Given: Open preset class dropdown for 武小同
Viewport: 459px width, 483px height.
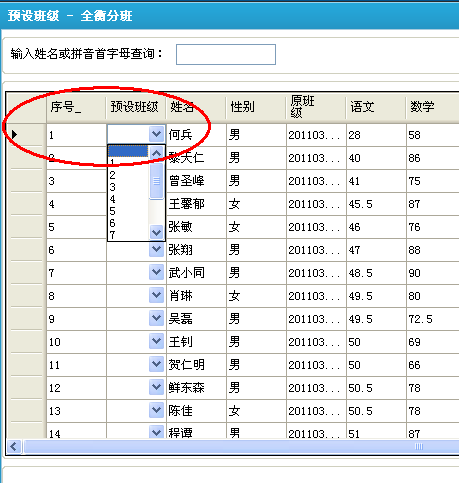Looking at the screenshot, I should pyautogui.click(x=156, y=272).
